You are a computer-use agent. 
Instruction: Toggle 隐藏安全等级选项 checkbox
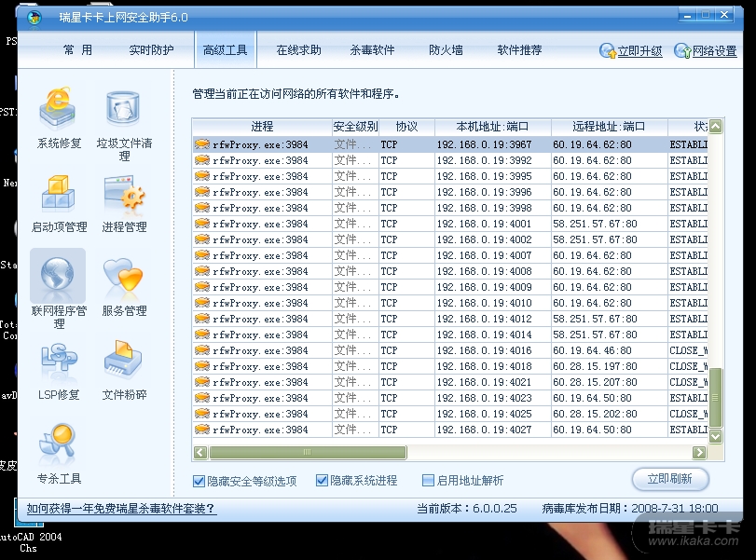199,481
